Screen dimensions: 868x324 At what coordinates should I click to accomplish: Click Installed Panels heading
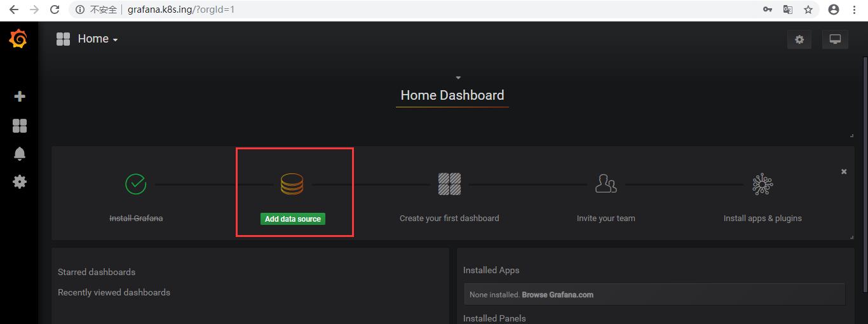494,318
